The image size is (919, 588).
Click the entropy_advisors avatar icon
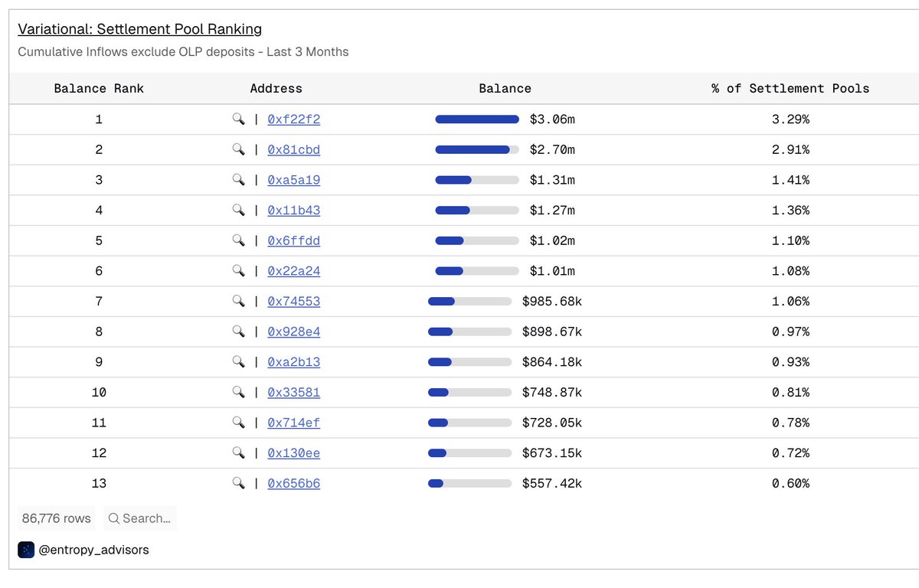pos(26,550)
